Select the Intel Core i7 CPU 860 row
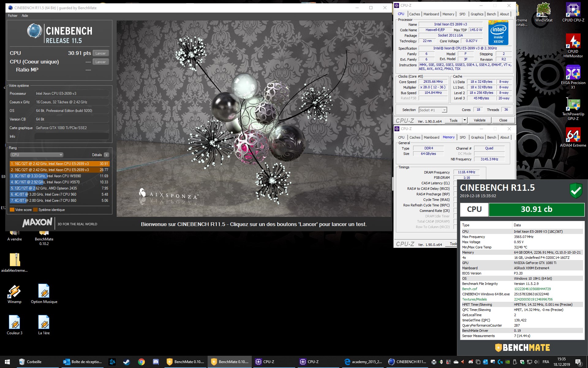 click(59, 201)
